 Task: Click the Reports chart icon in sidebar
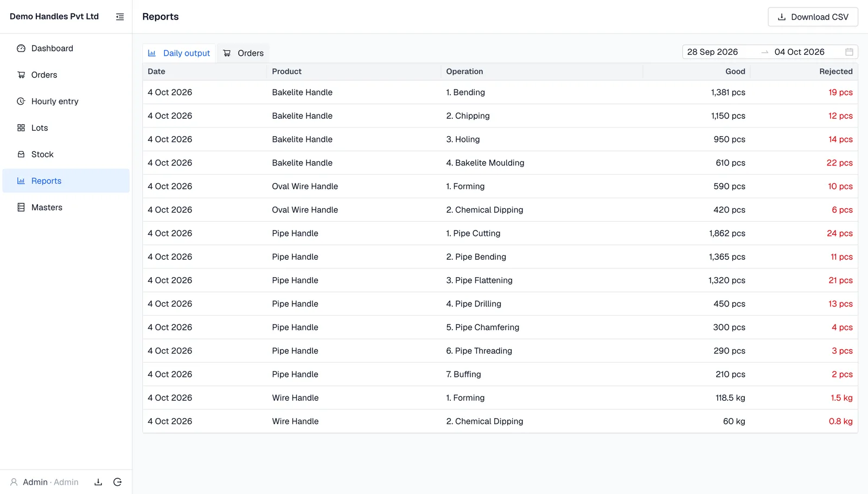(x=21, y=181)
